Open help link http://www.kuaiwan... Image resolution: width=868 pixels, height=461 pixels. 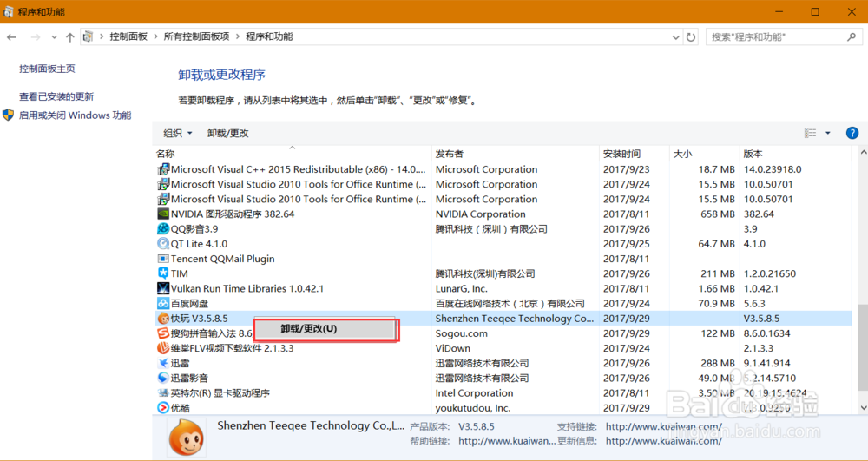(507, 441)
